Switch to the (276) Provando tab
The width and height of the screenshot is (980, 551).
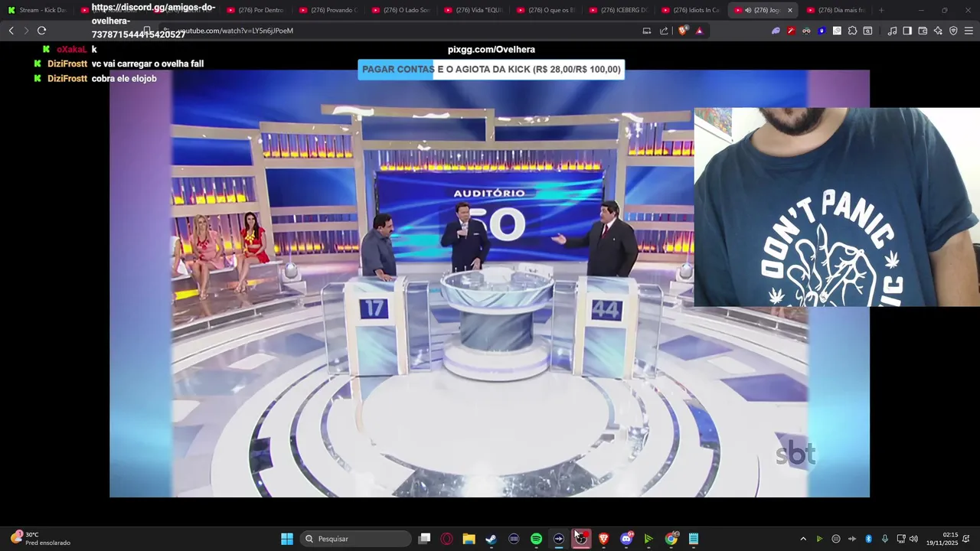[x=328, y=10]
